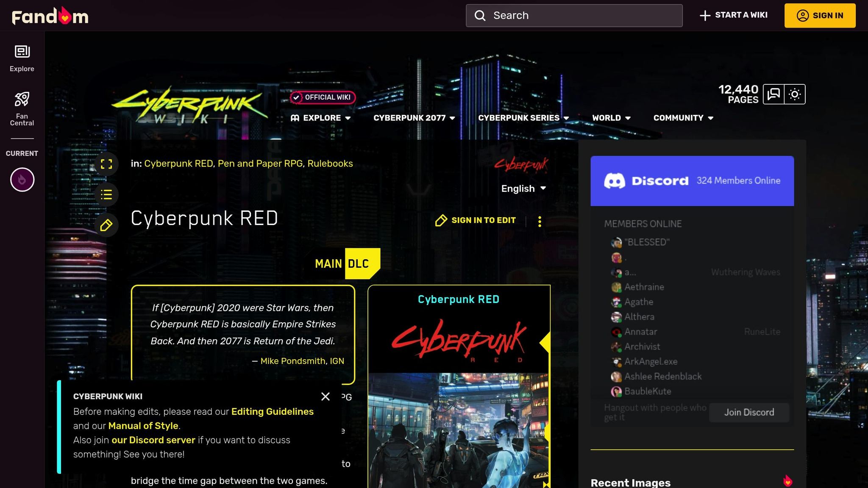
Task: Click the Cyberpunk Wiki logo
Action: point(189,106)
